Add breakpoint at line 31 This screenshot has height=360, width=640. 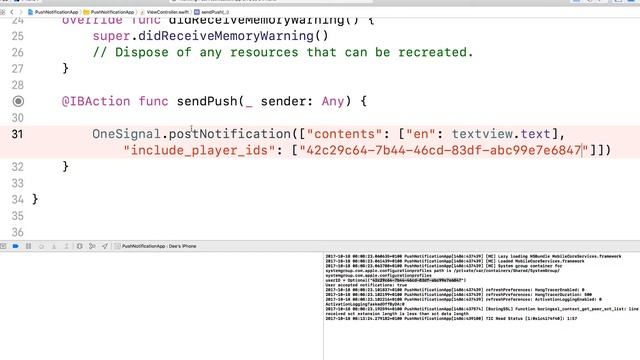(x=18, y=134)
